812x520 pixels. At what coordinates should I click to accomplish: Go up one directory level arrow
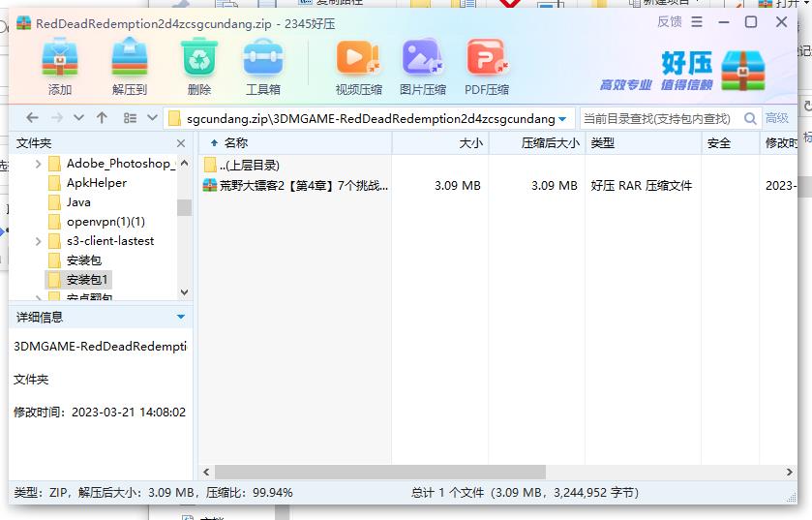pos(102,118)
